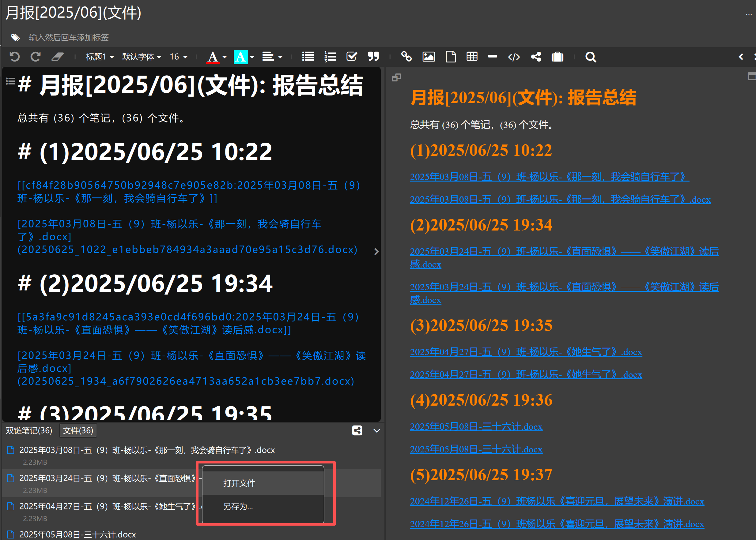Insert checkbox todo list item
The width and height of the screenshot is (756, 540).
pyautogui.click(x=351, y=57)
